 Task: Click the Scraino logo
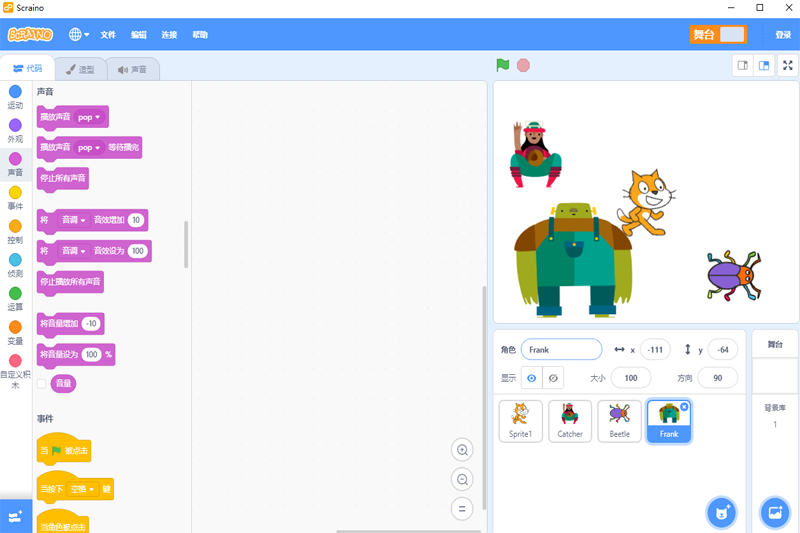[x=30, y=35]
